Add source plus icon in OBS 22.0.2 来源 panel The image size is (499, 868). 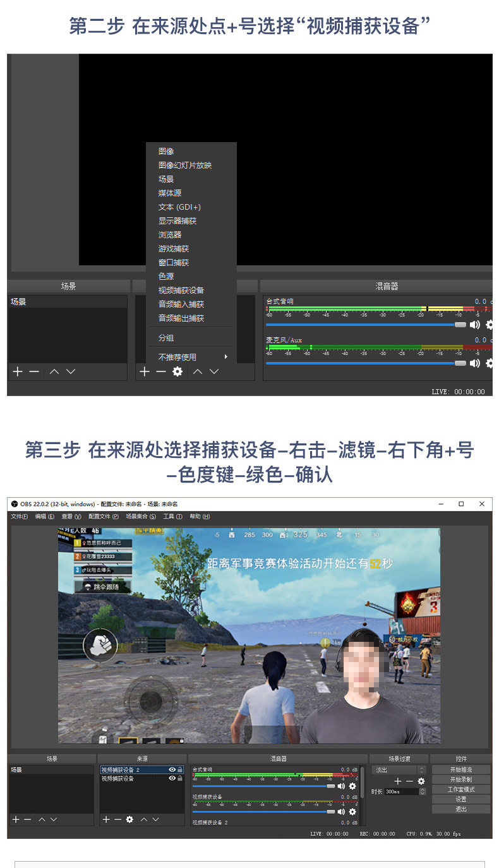click(x=107, y=819)
